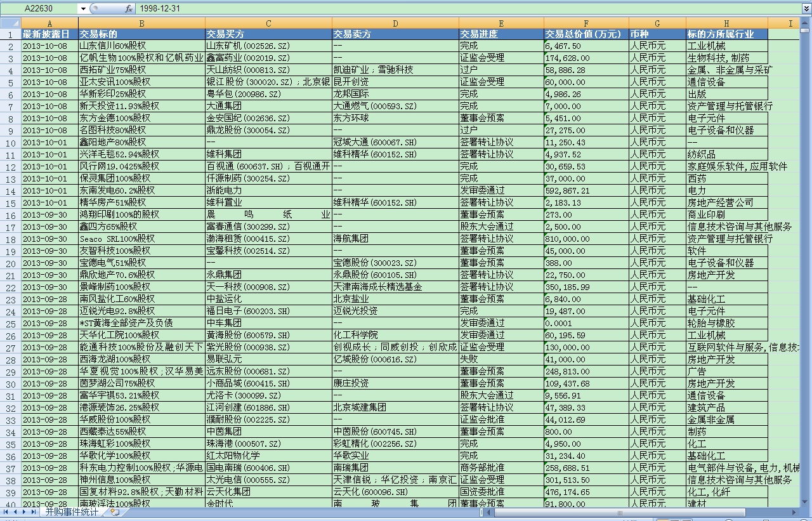Go to first sheet with navigation arrow
This screenshot has height=521, width=812.
click(6, 511)
